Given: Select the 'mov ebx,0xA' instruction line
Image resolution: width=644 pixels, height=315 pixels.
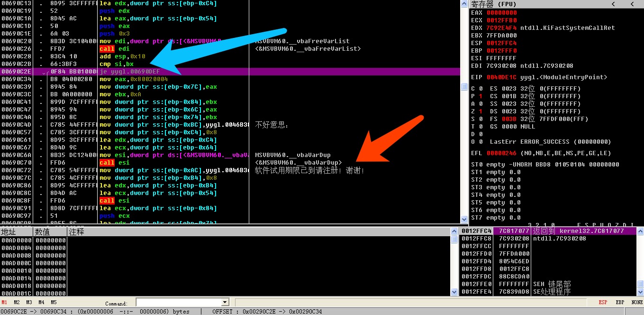Looking at the screenshot, I should pos(120,94).
